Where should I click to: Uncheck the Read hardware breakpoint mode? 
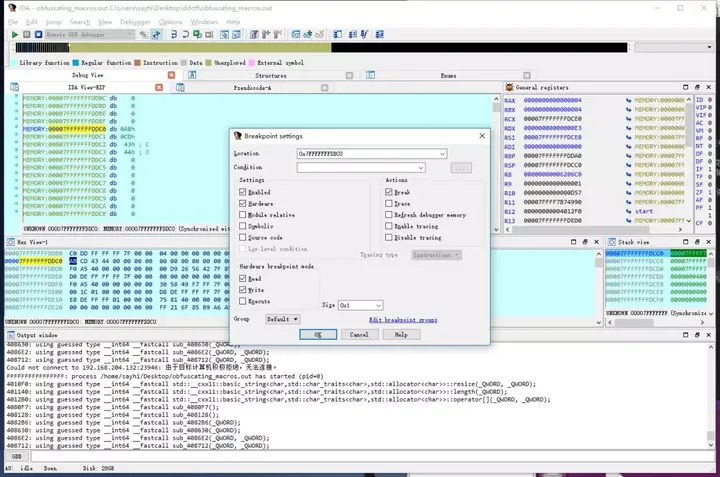(242, 278)
